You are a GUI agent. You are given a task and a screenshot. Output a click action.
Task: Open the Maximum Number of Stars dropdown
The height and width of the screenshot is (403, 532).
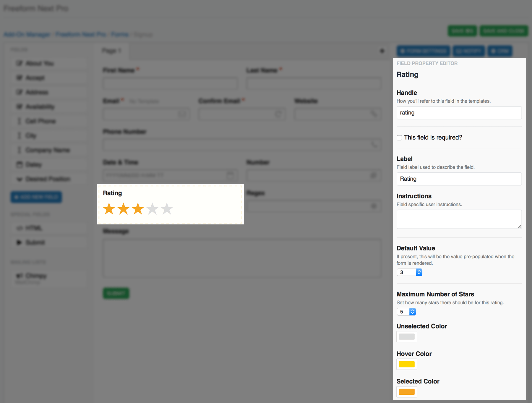pos(406,312)
